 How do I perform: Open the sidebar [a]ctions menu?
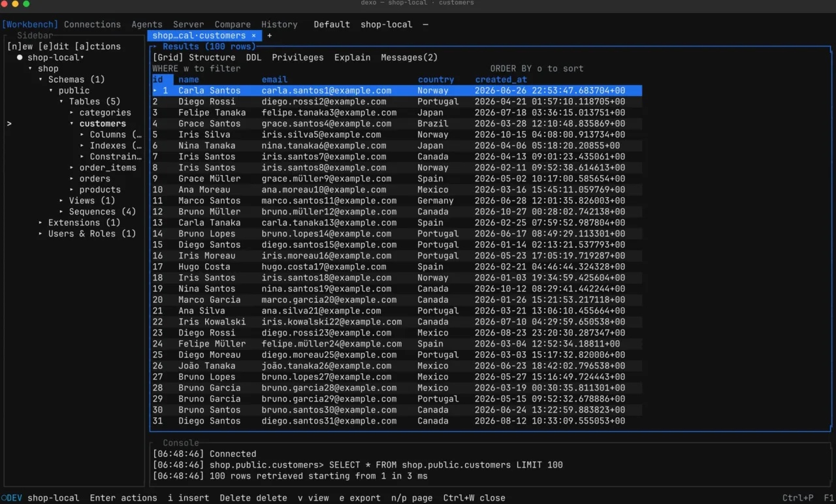(x=97, y=47)
